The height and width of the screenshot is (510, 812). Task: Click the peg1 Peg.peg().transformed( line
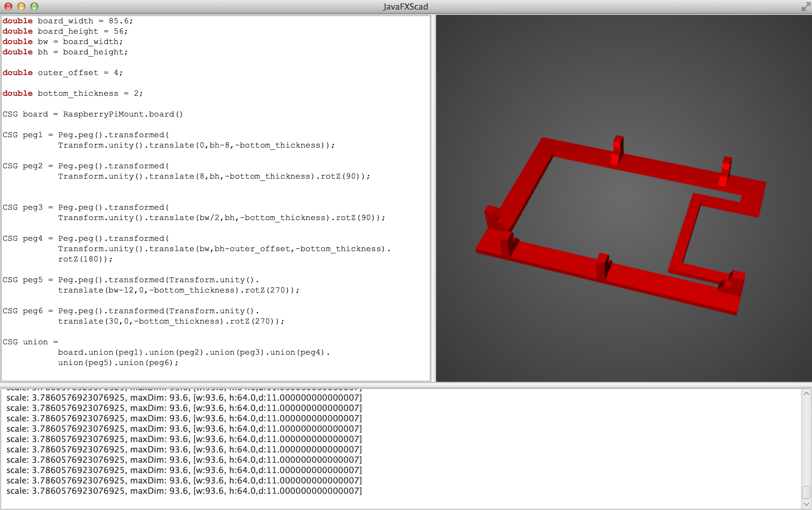point(113,135)
